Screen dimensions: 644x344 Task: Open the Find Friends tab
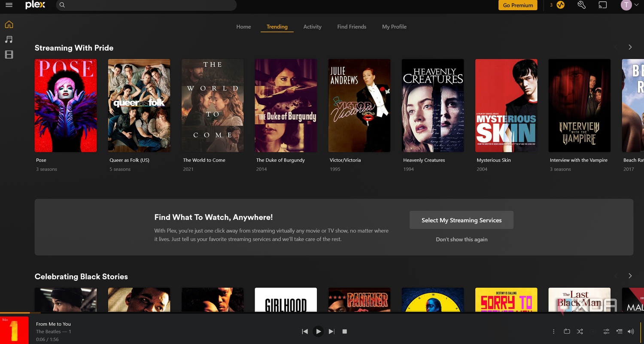(352, 27)
